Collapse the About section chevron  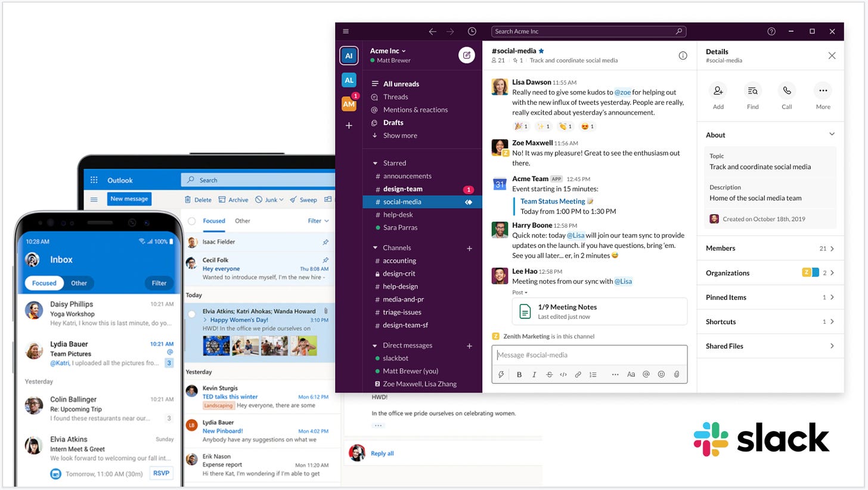pos(832,134)
